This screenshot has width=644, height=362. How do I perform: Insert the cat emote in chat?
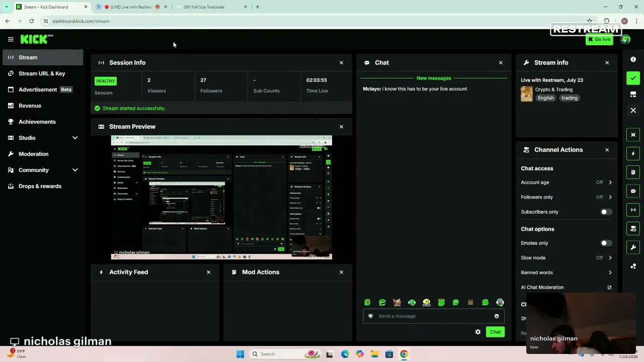tap(397, 303)
